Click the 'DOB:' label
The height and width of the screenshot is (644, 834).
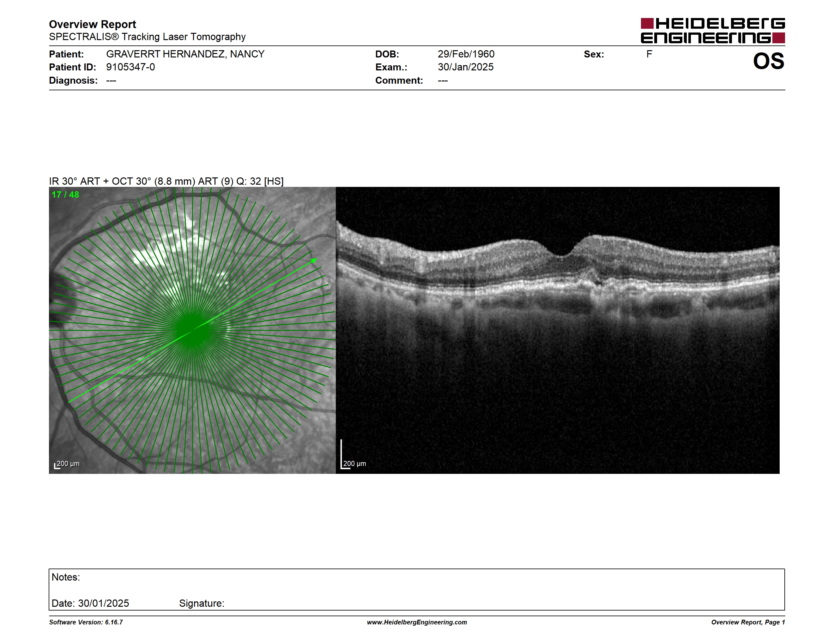click(x=387, y=54)
